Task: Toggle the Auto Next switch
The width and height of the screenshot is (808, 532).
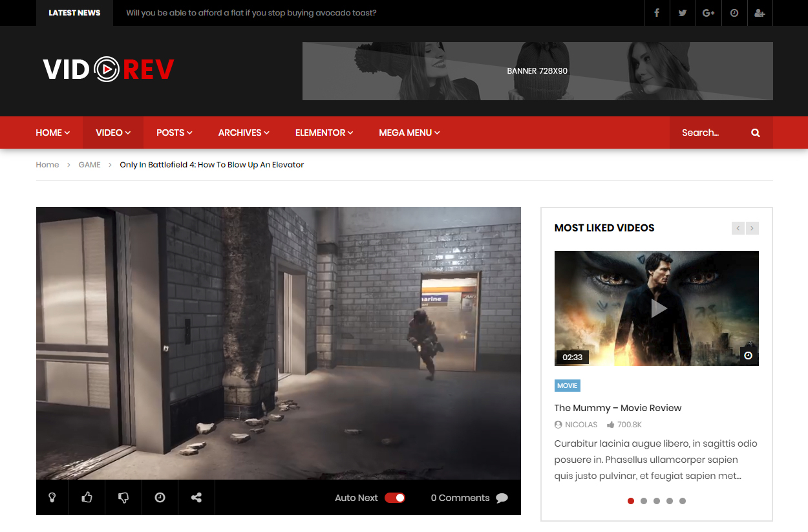Action: tap(395, 498)
